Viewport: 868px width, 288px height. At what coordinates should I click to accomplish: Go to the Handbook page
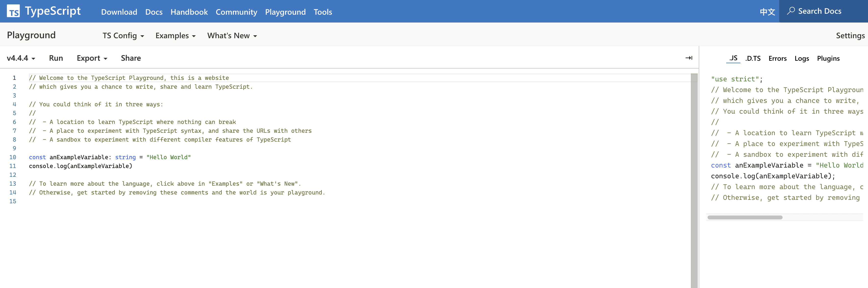189,12
